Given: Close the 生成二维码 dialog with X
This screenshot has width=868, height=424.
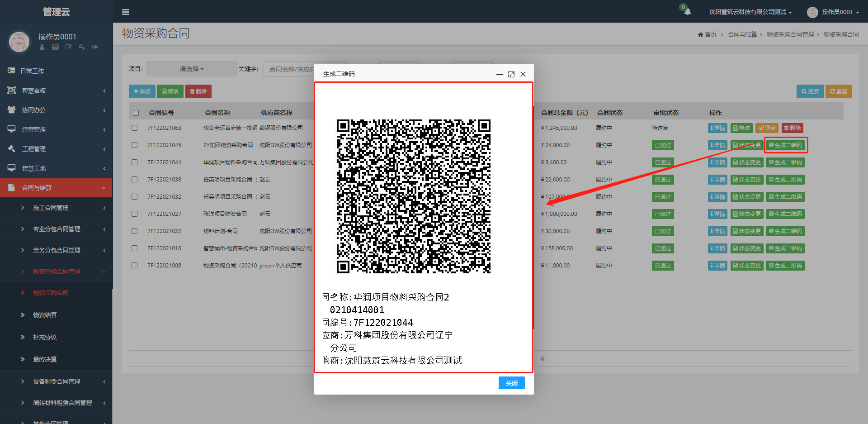Looking at the screenshot, I should [x=523, y=74].
